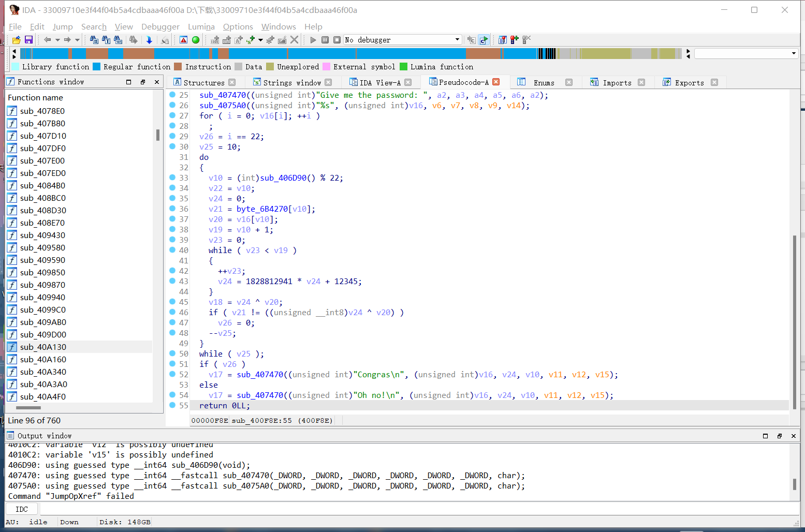Switch to the Strings window tab
805x532 pixels.
click(292, 82)
